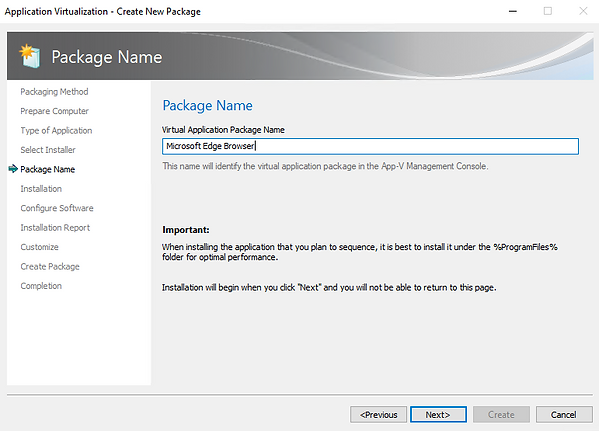This screenshot has width=599, height=431.
Task: Click the disabled Create button
Action: click(x=501, y=415)
